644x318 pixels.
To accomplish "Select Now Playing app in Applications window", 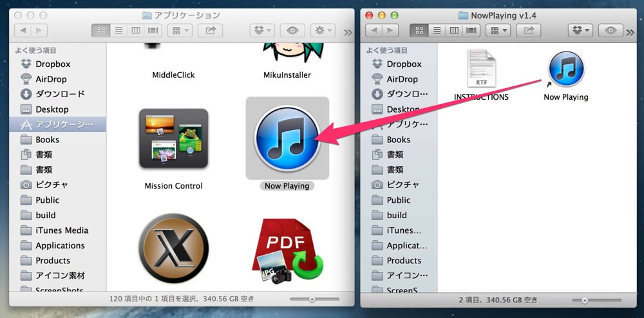I will coord(287,138).
